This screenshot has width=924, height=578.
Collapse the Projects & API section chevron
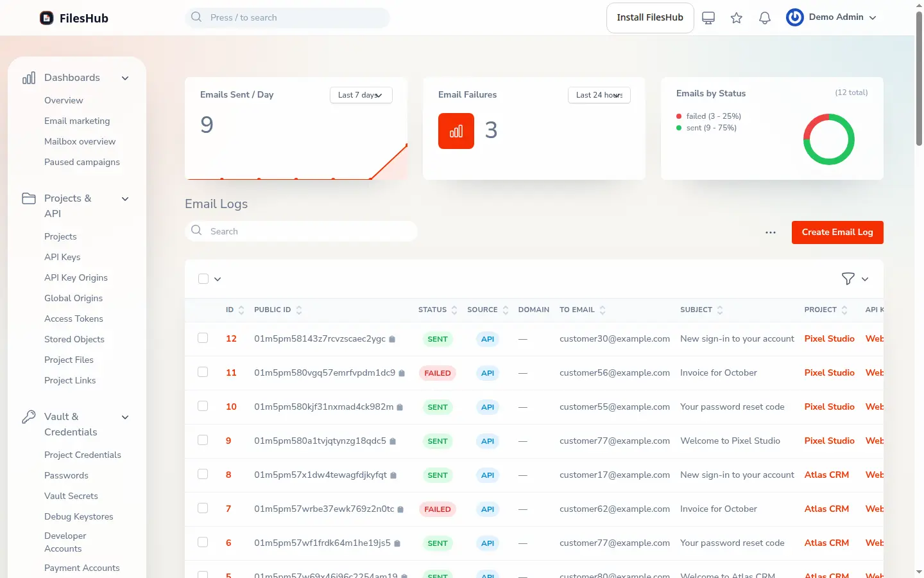(x=125, y=199)
